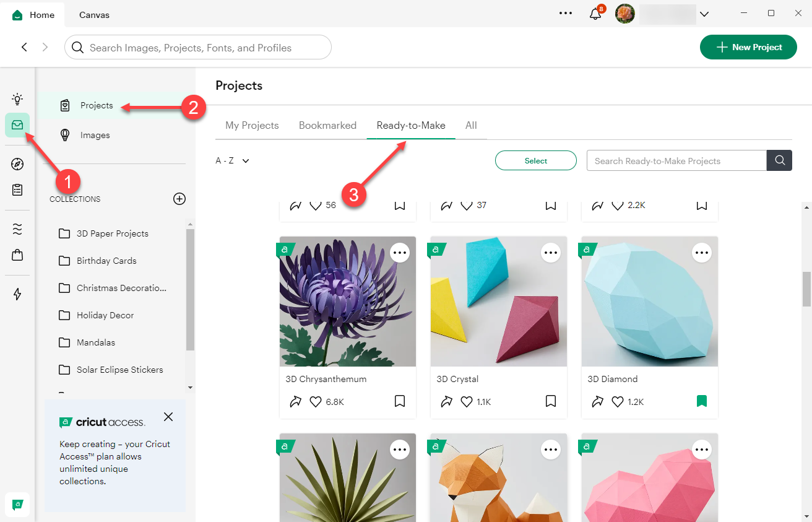Open the 3D Paper Projects collection

(x=112, y=233)
